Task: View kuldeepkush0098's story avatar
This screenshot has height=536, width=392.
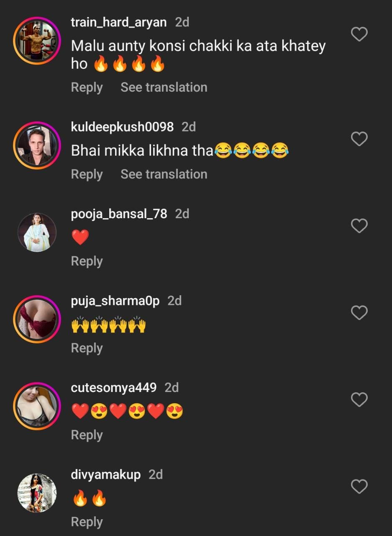Action: pyautogui.click(x=37, y=145)
